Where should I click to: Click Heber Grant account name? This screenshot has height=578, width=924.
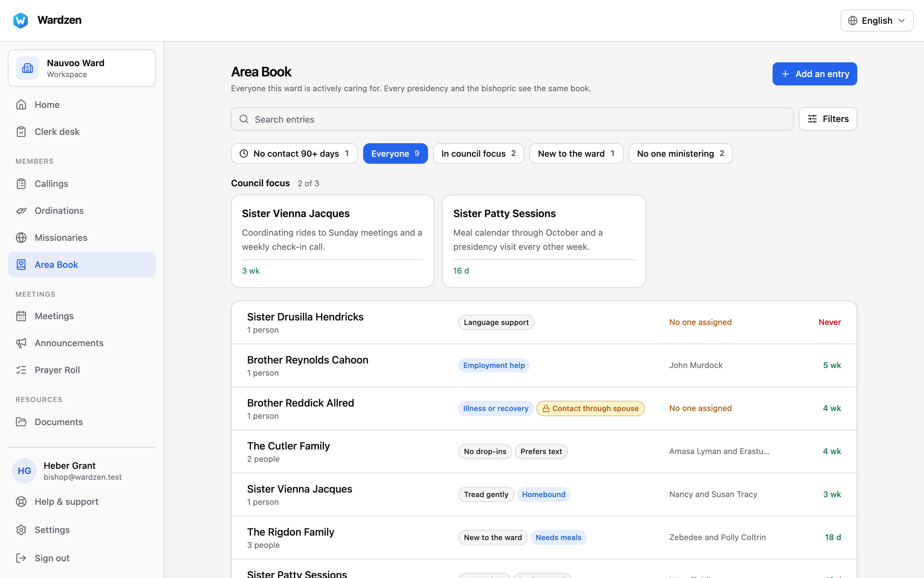coord(70,465)
